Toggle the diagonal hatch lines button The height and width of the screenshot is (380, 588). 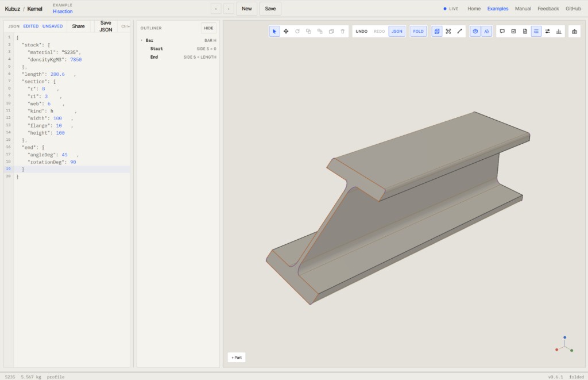pos(487,32)
